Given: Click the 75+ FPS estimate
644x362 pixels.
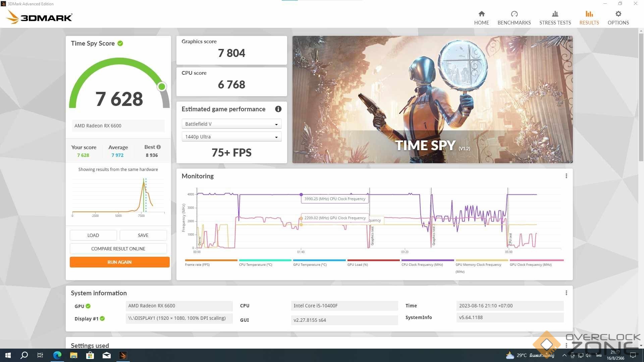Looking at the screenshot, I should click(231, 153).
